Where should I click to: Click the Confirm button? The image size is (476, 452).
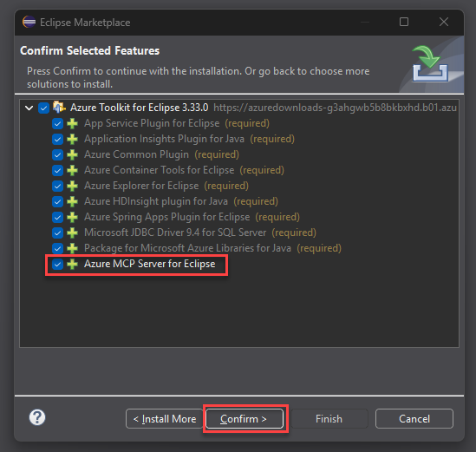pyautogui.click(x=245, y=419)
